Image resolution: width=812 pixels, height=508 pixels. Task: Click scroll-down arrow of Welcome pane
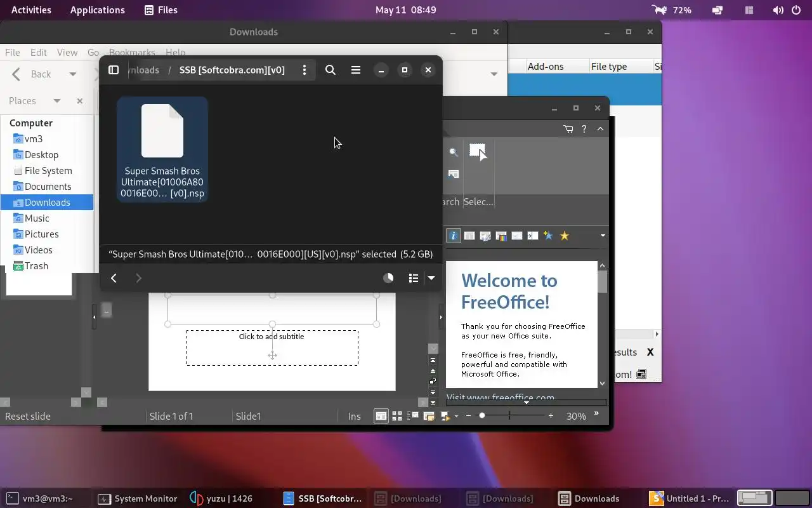pos(603,384)
